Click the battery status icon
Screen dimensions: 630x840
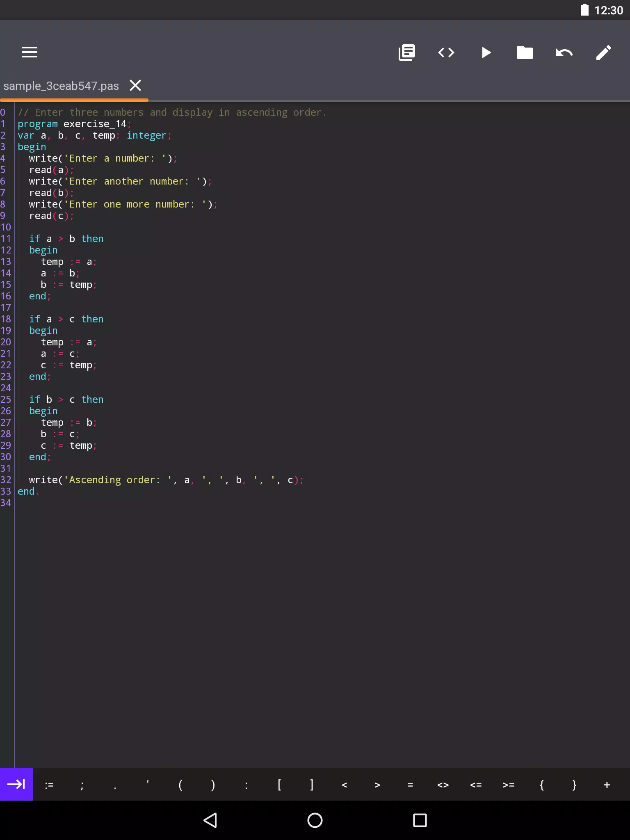point(584,10)
